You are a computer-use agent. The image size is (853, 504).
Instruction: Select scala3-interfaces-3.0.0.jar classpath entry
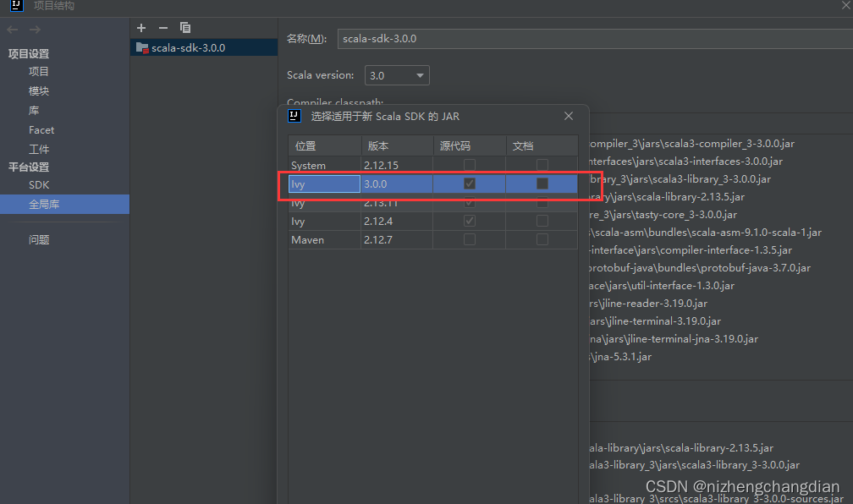coord(686,162)
